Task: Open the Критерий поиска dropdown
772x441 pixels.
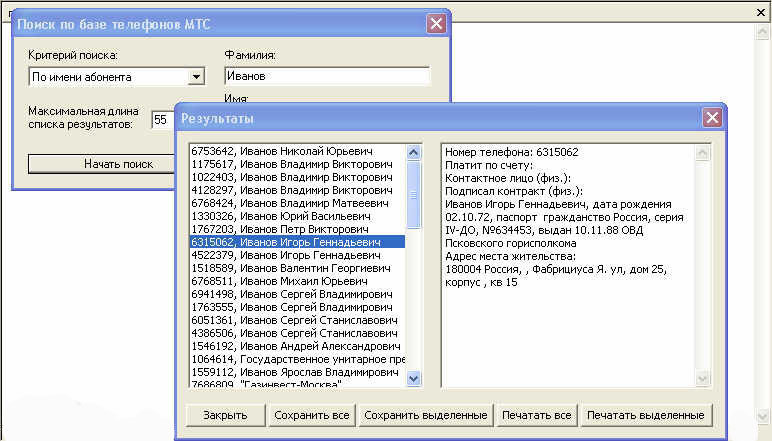Action: 196,76
